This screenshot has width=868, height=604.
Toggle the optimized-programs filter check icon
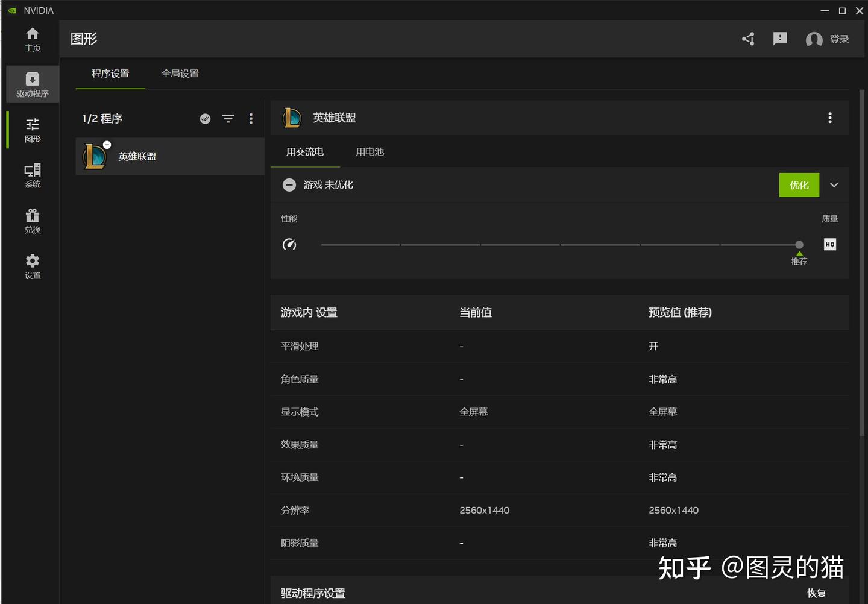point(205,119)
